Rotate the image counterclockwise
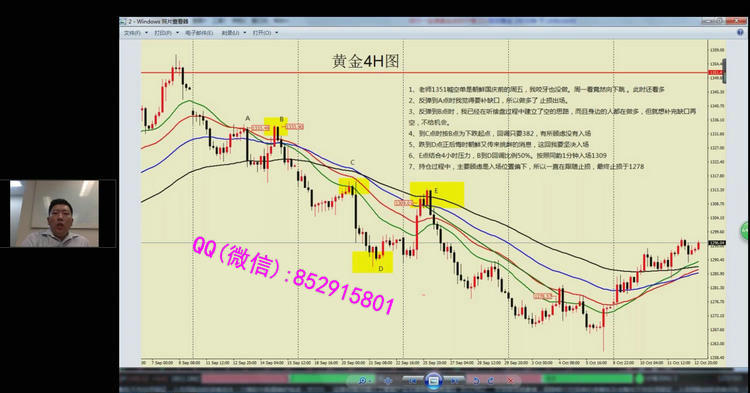The width and height of the screenshot is (750, 393). (475, 381)
